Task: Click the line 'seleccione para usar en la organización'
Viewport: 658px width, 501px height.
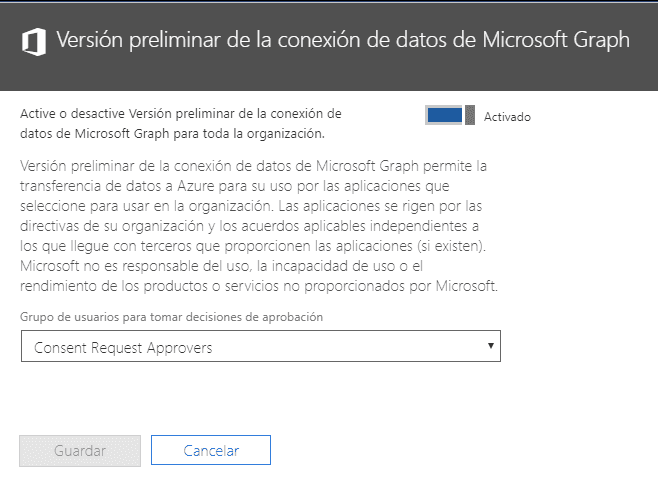Action: tap(251, 206)
